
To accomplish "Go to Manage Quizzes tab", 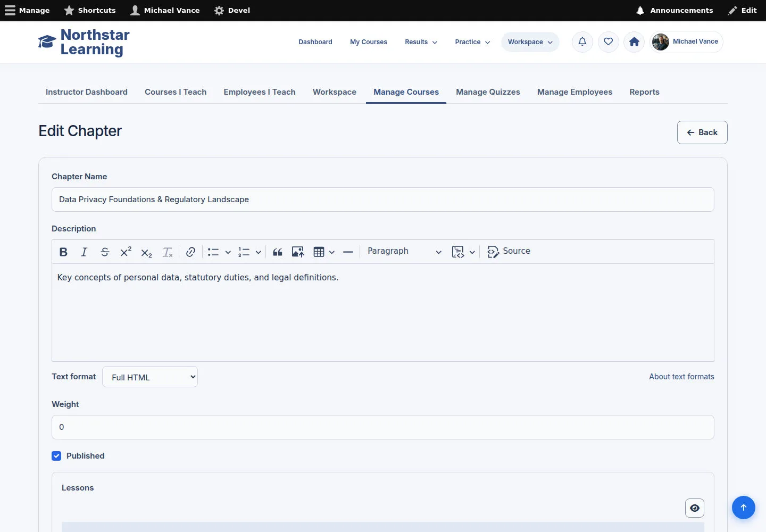I will coord(488,92).
